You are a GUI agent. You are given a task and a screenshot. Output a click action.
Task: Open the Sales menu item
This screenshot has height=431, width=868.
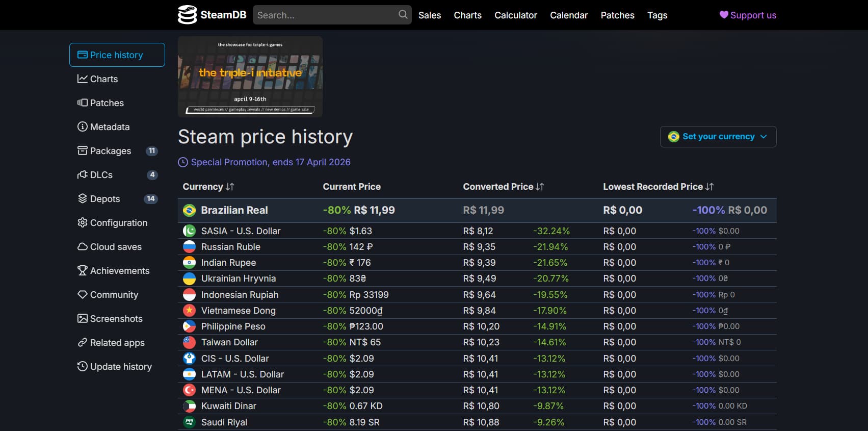(430, 15)
